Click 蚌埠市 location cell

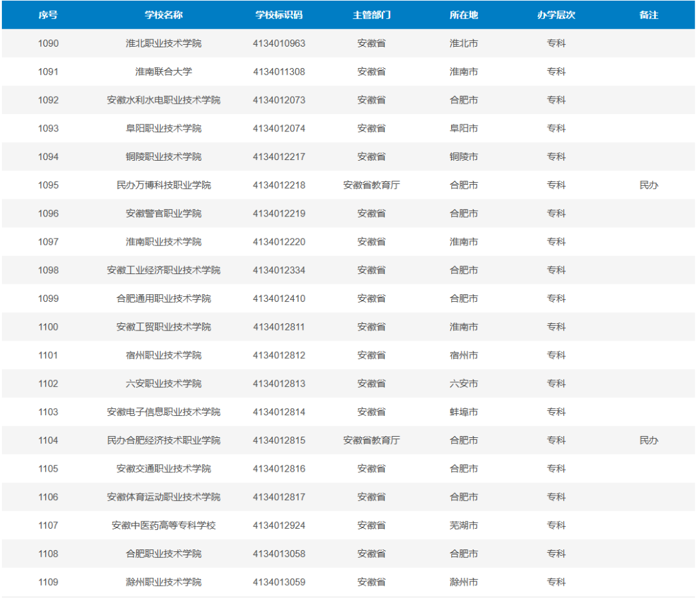pyautogui.click(x=464, y=412)
